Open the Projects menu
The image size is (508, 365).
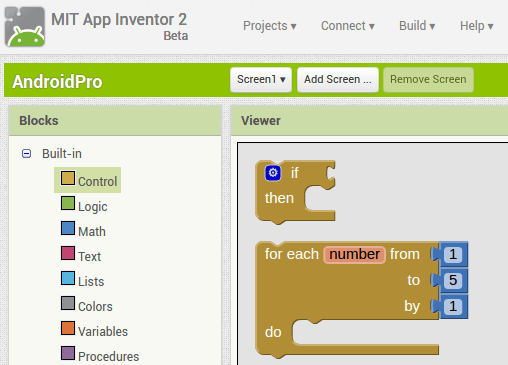point(269,26)
